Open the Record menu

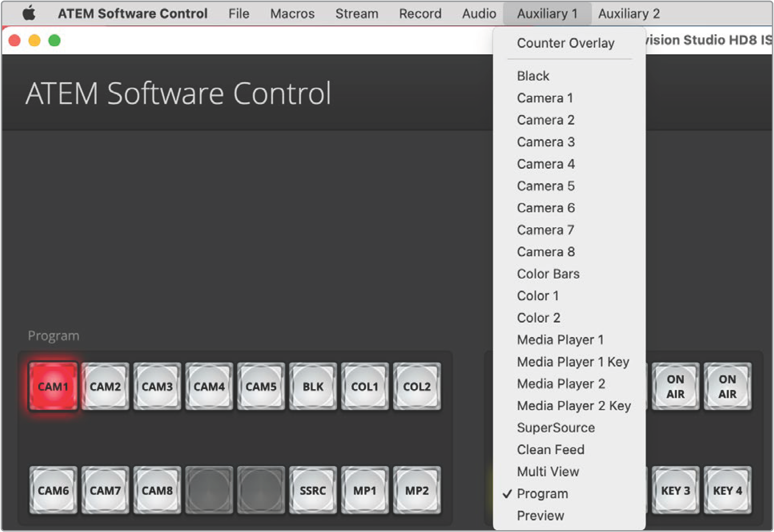pyautogui.click(x=420, y=14)
